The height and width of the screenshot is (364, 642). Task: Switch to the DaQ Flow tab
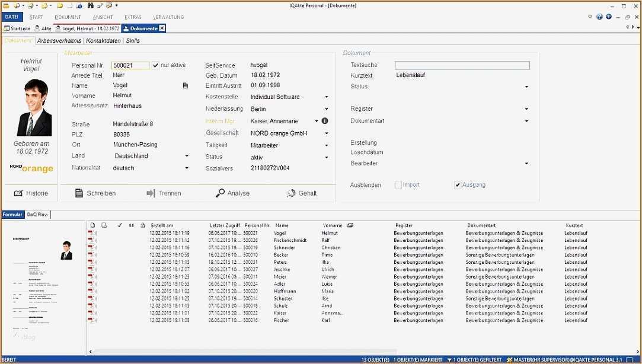[37, 215]
